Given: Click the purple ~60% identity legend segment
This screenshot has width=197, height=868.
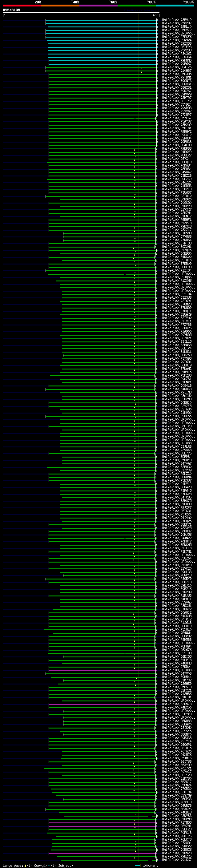Looking at the screenshot, I should (x=99, y=6).
